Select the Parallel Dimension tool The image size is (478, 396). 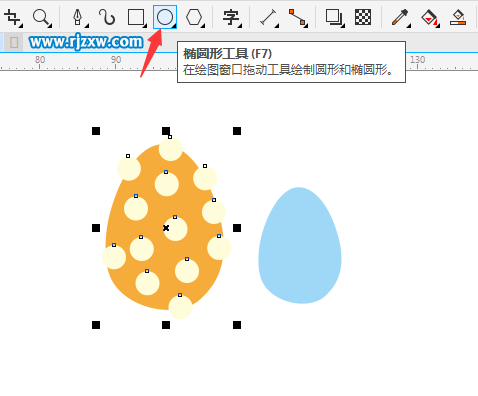(268, 17)
